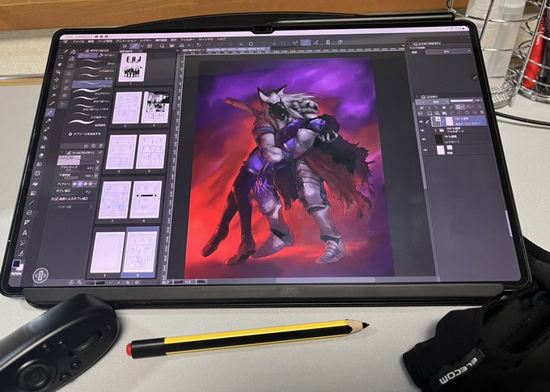Open the command bar tool dropdown arrow
Screen dimensions: 550x392
142,45
